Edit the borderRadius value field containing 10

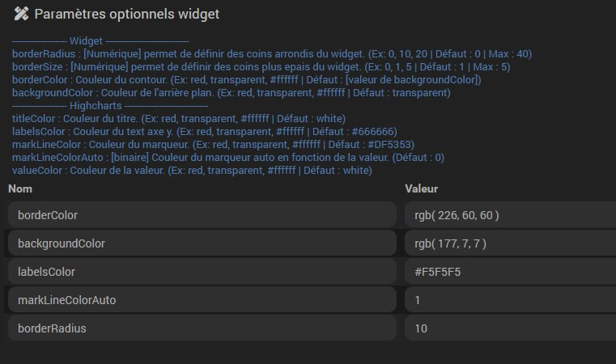[x=510, y=328]
